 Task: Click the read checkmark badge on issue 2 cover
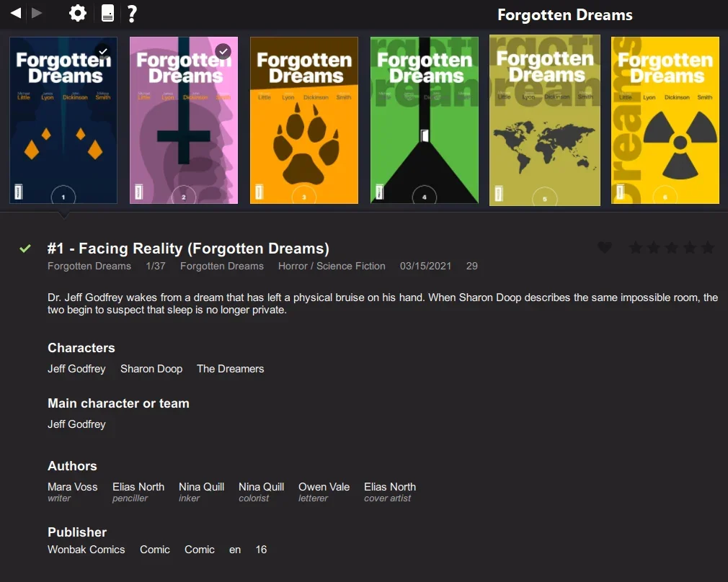223,51
